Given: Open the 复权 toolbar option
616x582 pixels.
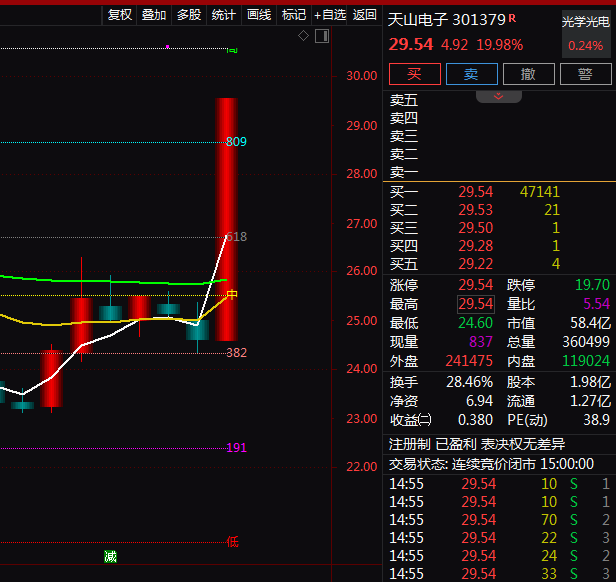Looking at the screenshot, I should pyautogui.click(x=119, y=15).
